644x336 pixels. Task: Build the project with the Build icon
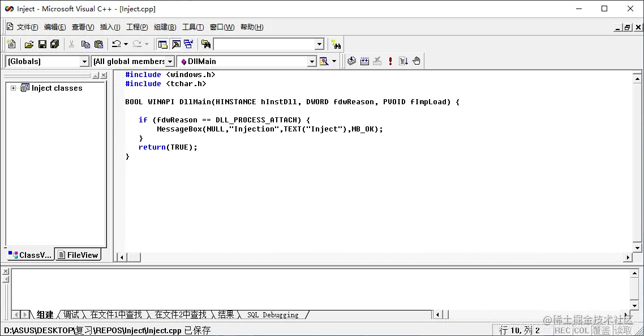pyautogui.click(x=364, y=61)
